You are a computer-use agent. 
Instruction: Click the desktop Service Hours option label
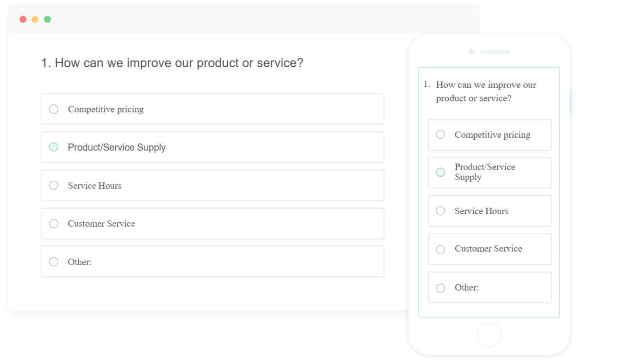point(95,185)
